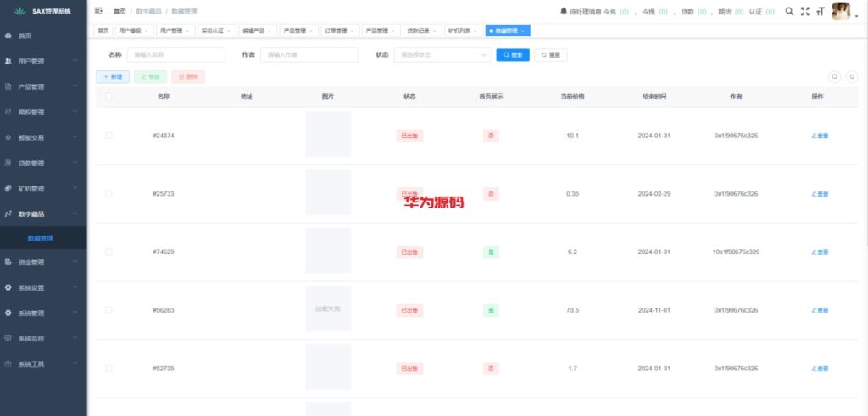Screen dimensions: 868x416
Task: Close the 编辑产品 tab
Action: pos(270,31)
